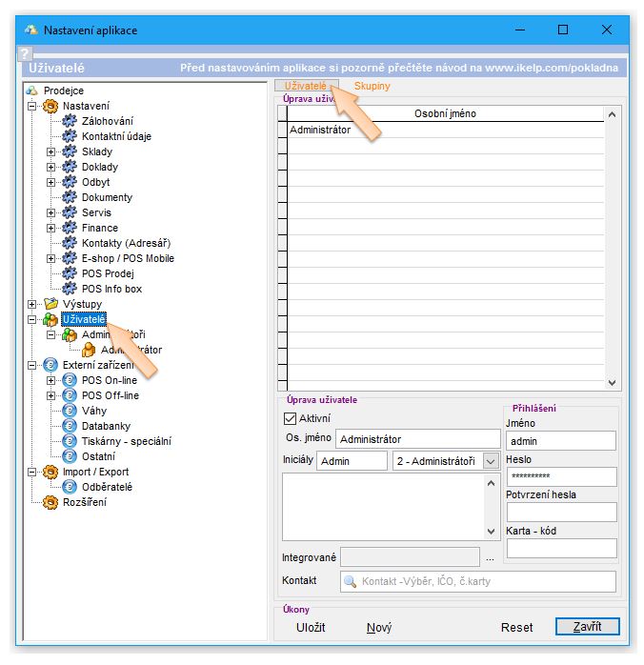Click the gear icon next to Kontaktní údaje

point(69,136)
